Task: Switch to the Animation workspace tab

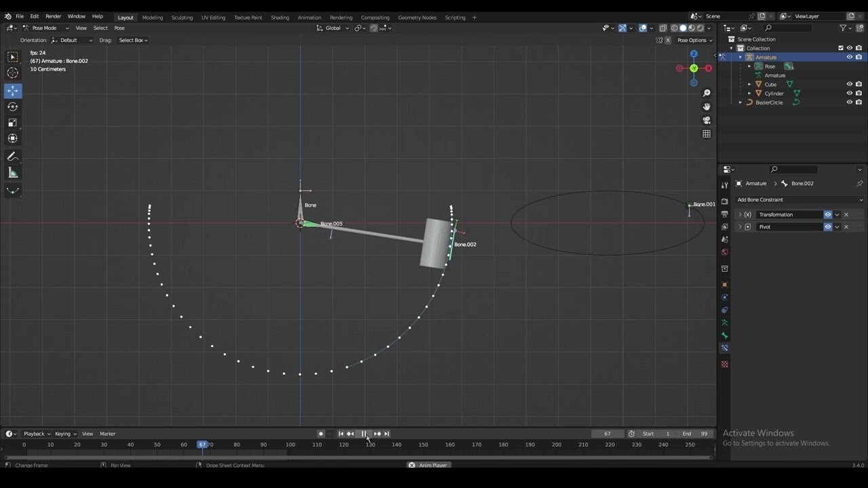Action: 309,17
